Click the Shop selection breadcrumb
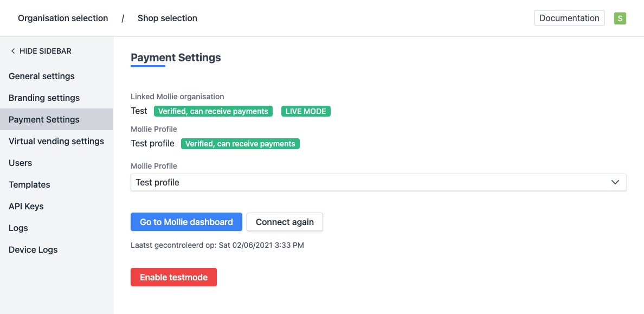Image resolution: width=644 pixels, height=314 pixels. pos(167,18)
